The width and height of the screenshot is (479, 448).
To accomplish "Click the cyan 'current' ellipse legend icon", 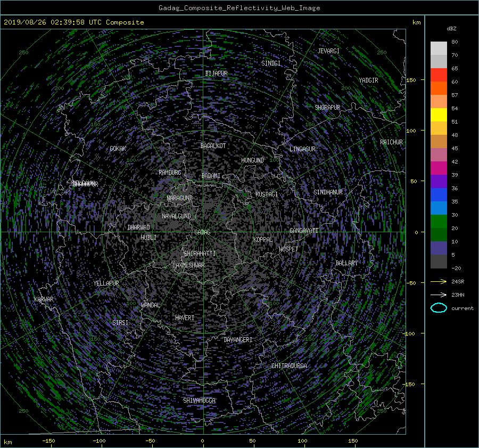I will [x=439, y=308].
